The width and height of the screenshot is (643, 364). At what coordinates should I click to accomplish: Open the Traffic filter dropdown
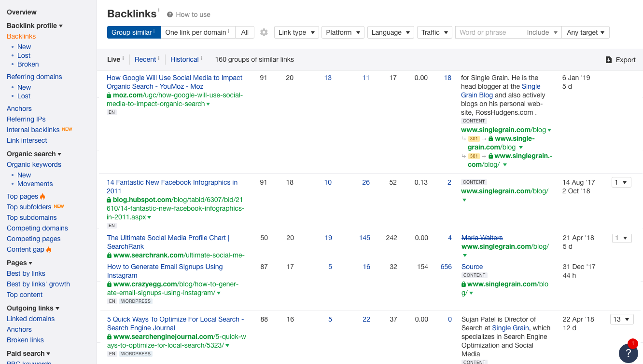pos(434,32)
